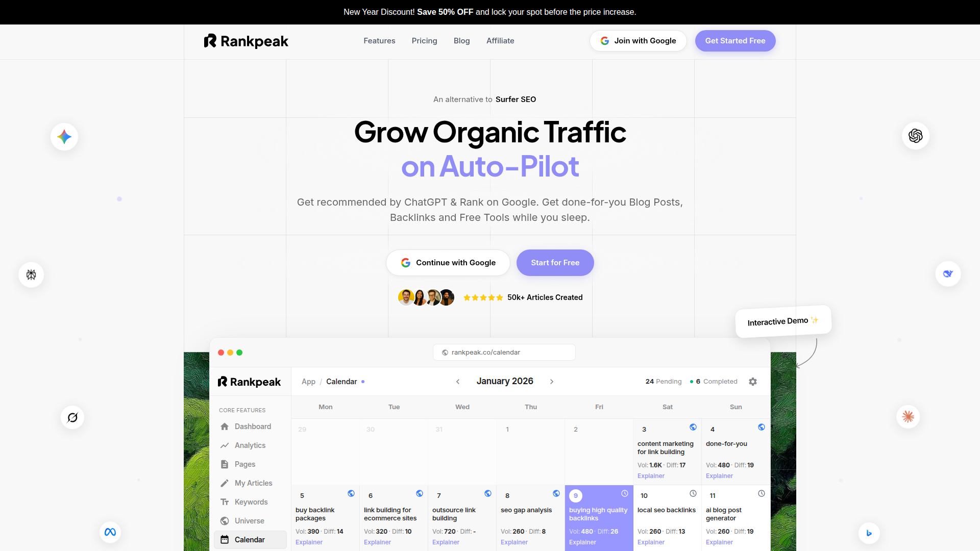This screenshot has width=980, height=551.
Task: Click the rankpeak.co/calendar address bar
Action: [504, 352]
